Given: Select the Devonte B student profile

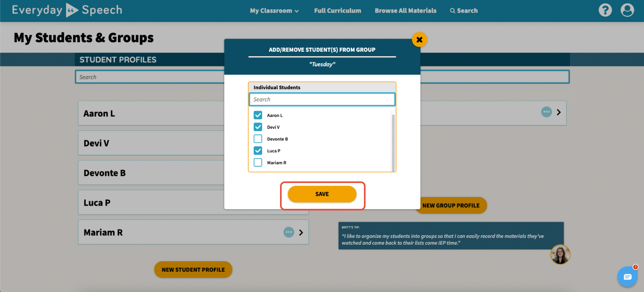Looking at the screenshot, I should [x=193, y=173].
